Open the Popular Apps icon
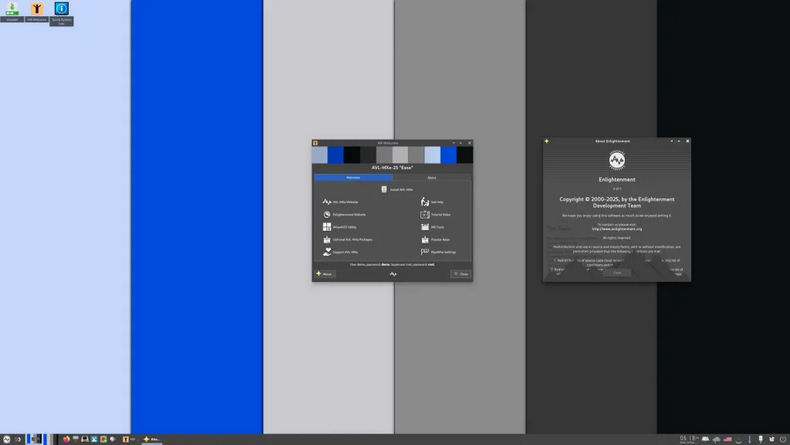The width and height of the screenshot is (790, 445). click(x=425, y=240)
